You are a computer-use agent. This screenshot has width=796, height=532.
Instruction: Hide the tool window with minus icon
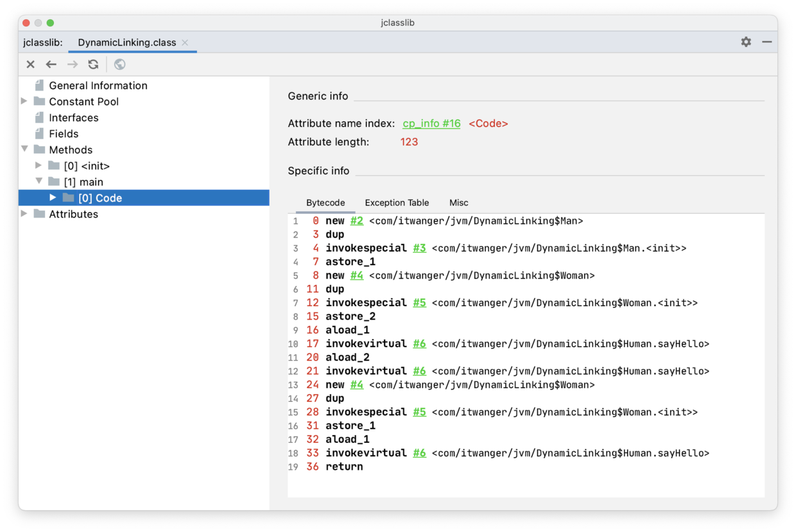coord(766,42)
